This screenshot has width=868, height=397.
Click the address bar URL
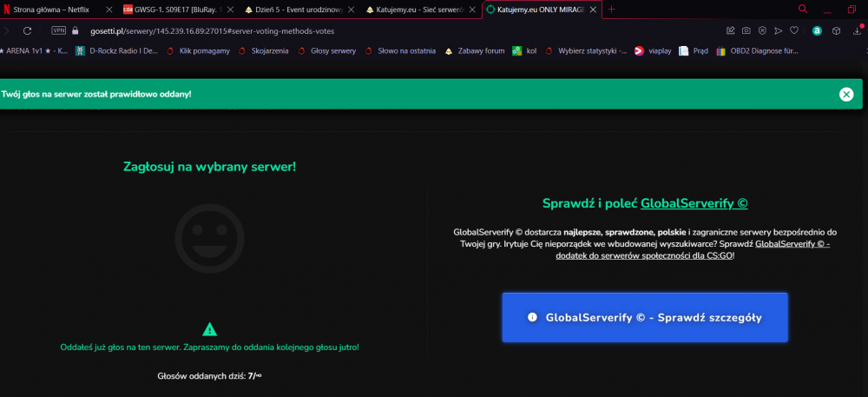[212, 31]
